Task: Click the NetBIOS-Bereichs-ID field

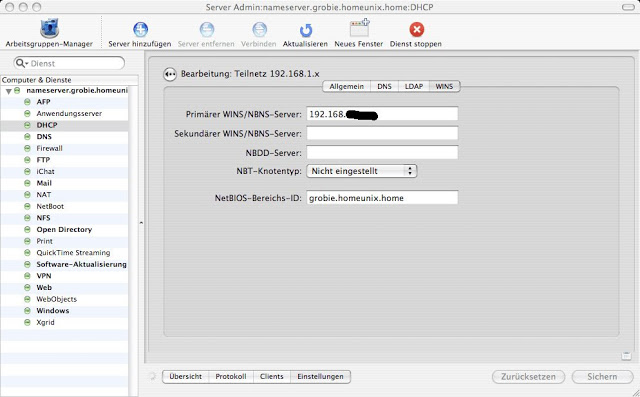Action: (x=382, y=197)
